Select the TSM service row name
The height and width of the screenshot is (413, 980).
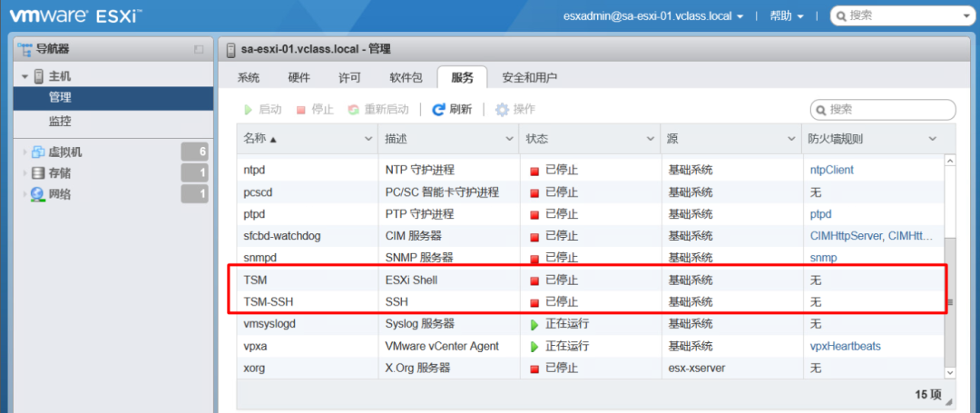click(x=253, y=280)
